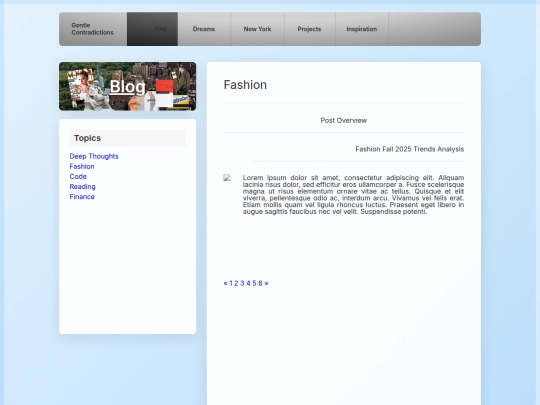540x405 pixels.
Task: Open the Gentle Contradictions home link
Action: (92, 29)
